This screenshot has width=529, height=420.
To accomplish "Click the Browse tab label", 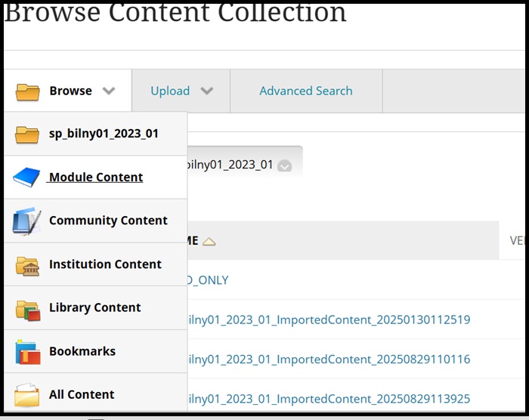I will (x=70, y=91).
